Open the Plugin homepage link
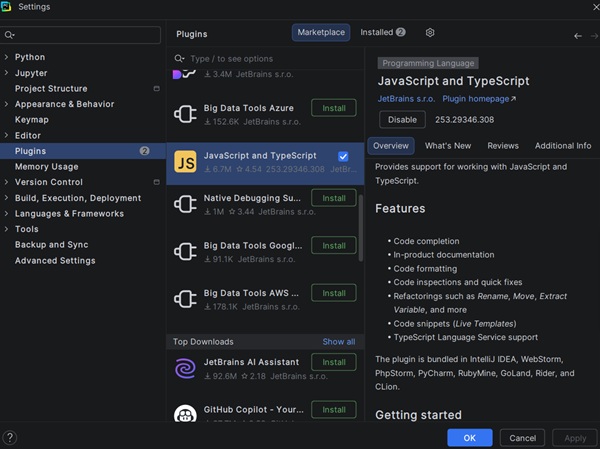Viewport: 600px width, 449px height. pyautogui.click(x=479, y=99)
